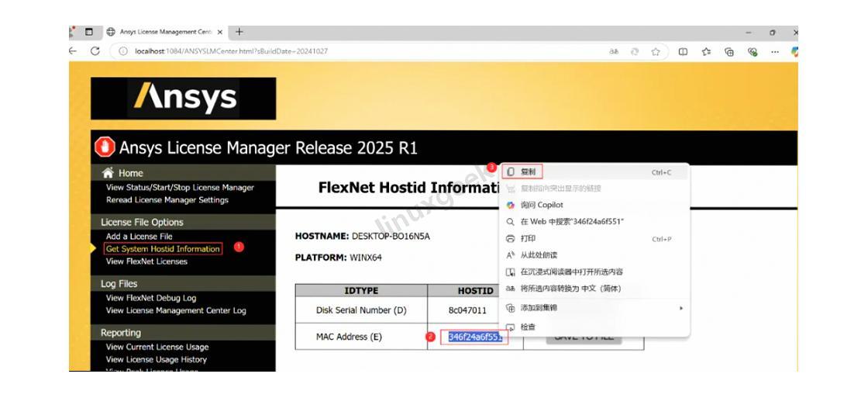
Task: Click PLATFORM: WINX64 text
Action: 338,258
